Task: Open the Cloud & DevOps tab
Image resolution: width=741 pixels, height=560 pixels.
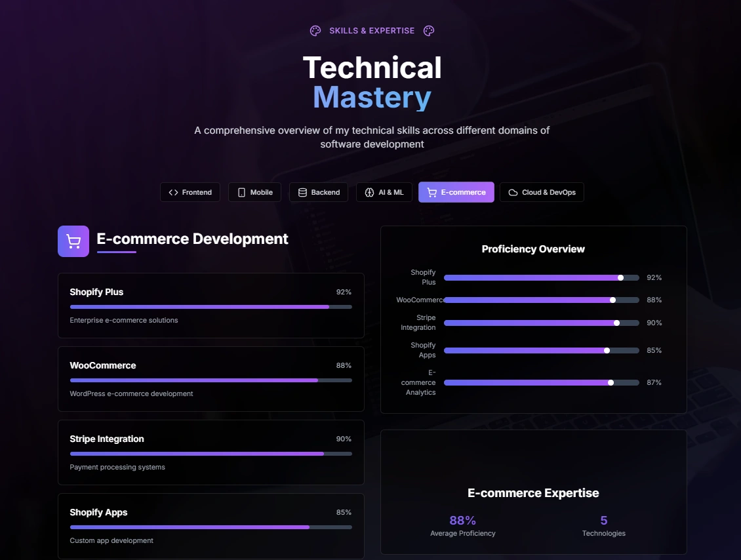Action: (x=542, y=192)
